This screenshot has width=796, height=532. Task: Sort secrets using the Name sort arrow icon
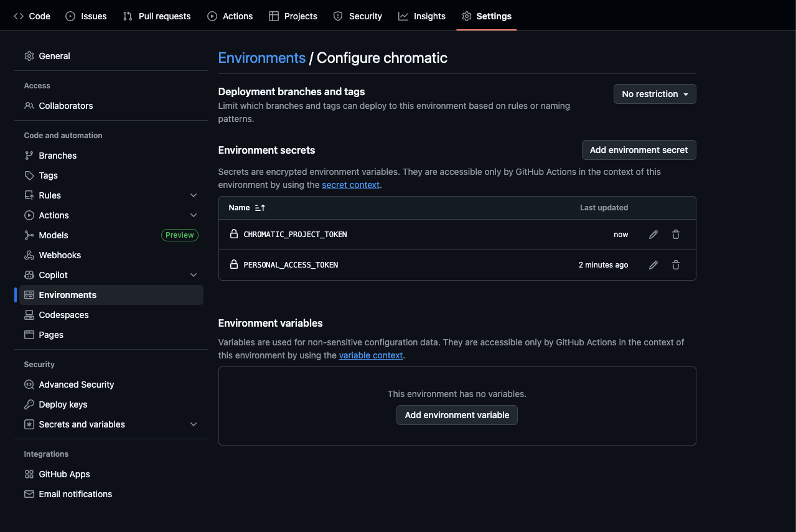(260, 208)
